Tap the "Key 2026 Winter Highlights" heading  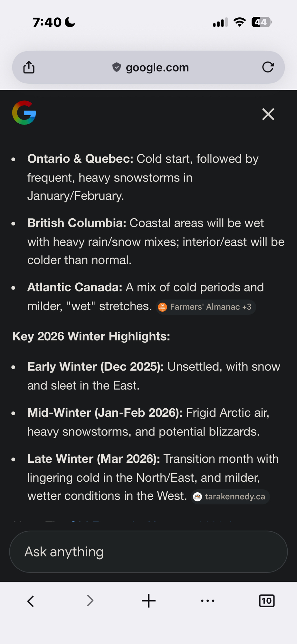tap(91, 336)
